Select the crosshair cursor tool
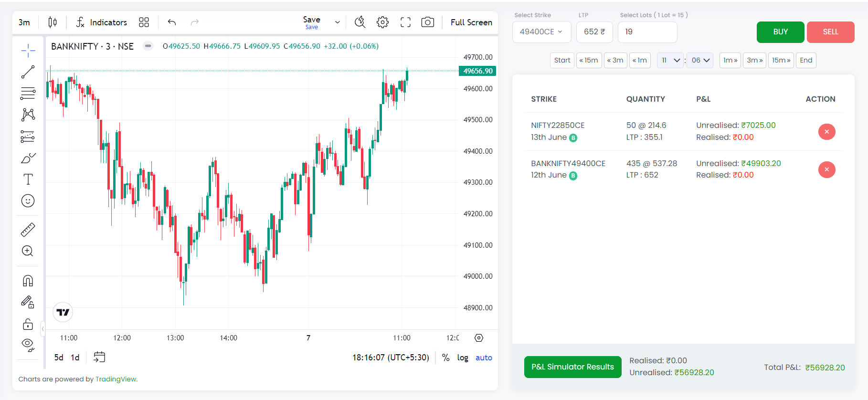The height and width of the screenshot is (400, 868). (x=28, y=50)
